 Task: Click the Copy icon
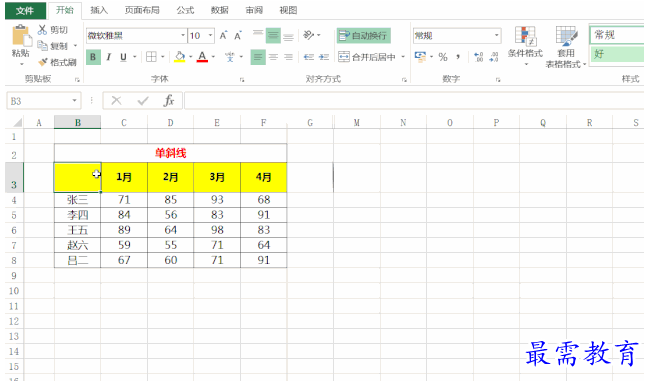42,45
